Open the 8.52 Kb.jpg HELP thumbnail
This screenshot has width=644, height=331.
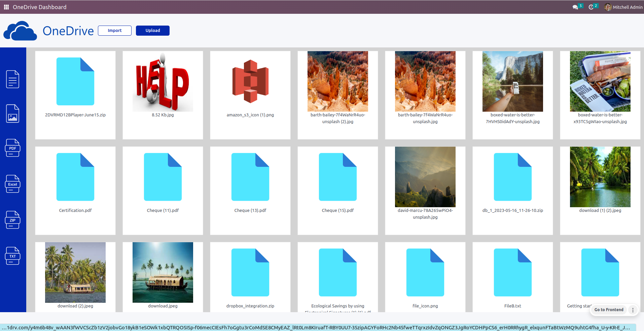coord(163,82)
